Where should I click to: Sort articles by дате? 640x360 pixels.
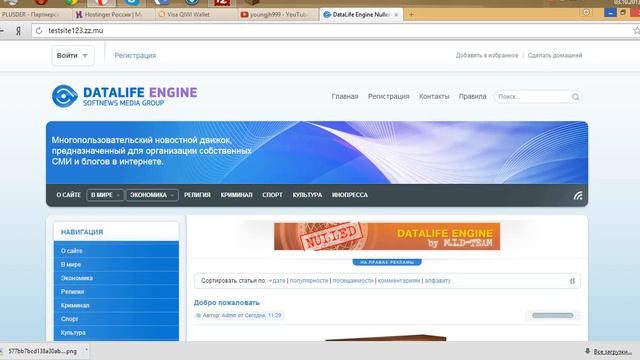coord(278,281)
